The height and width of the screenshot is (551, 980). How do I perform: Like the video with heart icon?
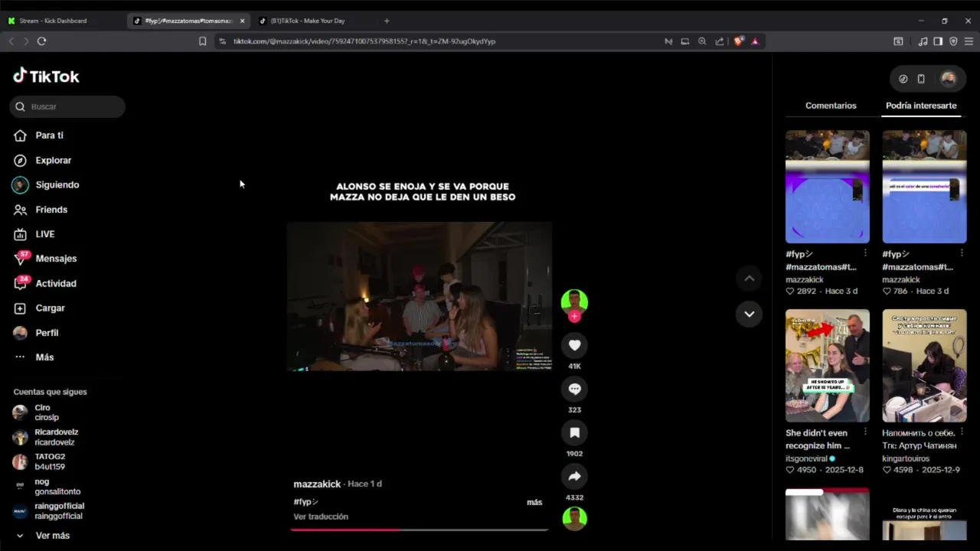pos(574,345)
